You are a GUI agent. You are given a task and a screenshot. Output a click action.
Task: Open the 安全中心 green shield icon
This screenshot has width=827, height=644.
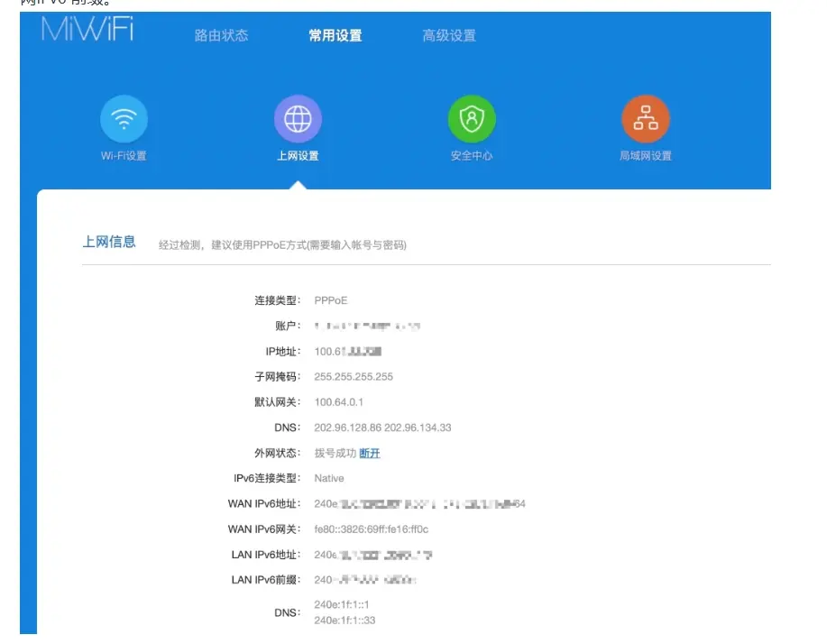pyautogui.click(x=472, y=119)
